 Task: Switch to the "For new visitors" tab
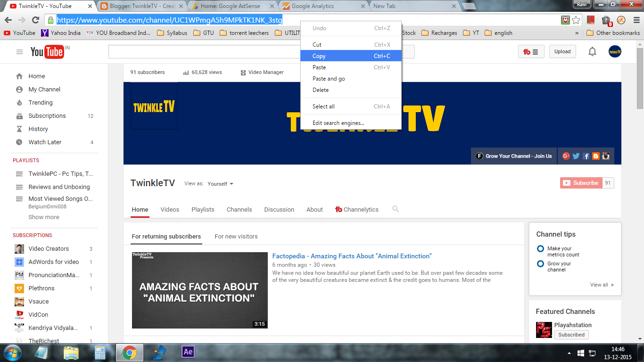[236, 237]
